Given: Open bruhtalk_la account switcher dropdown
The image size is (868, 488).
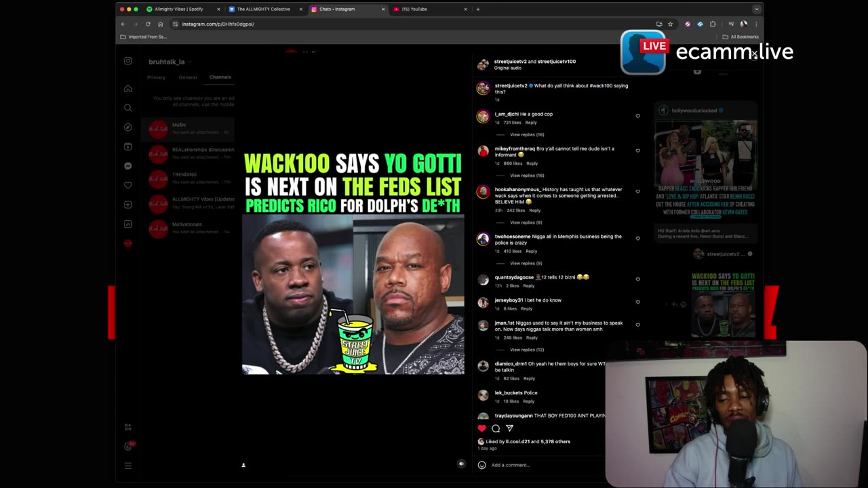Looking at the screenshot, I should tap(170, 62).
